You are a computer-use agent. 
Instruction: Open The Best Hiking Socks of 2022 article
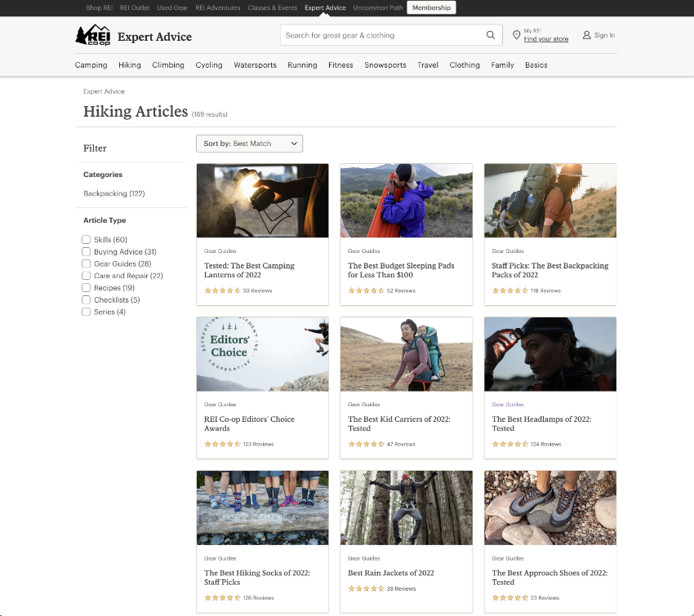tap(256, 578)
